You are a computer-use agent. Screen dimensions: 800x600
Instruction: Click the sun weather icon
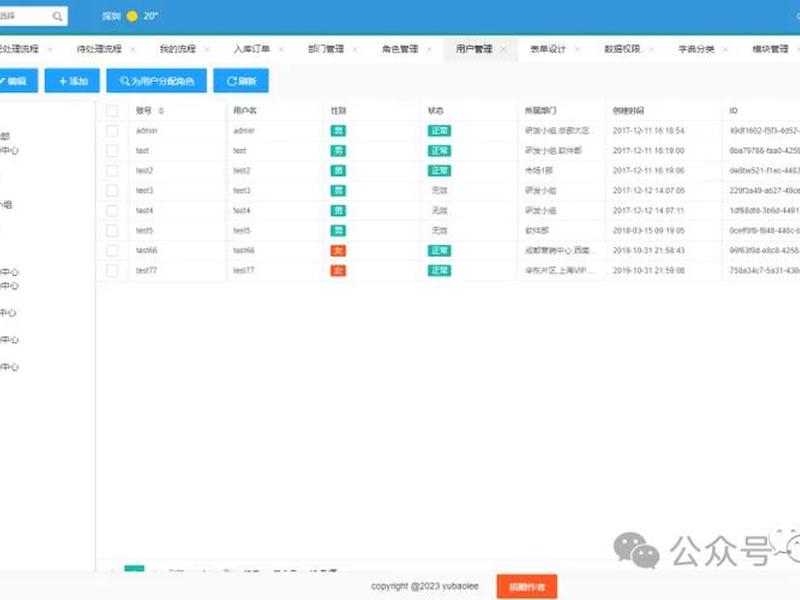point(132,16)
